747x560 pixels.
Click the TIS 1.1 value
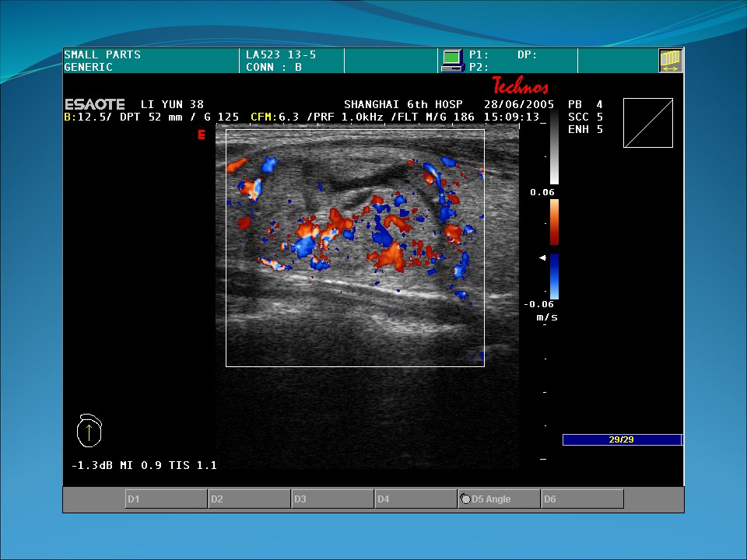coord(192,465)
